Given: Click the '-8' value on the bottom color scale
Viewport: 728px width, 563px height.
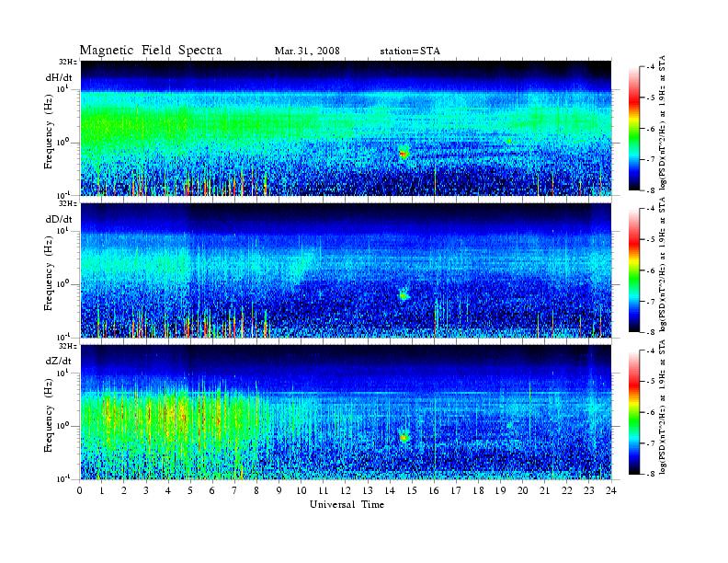Looking at the screenshot, I should [x=651, y=474].
